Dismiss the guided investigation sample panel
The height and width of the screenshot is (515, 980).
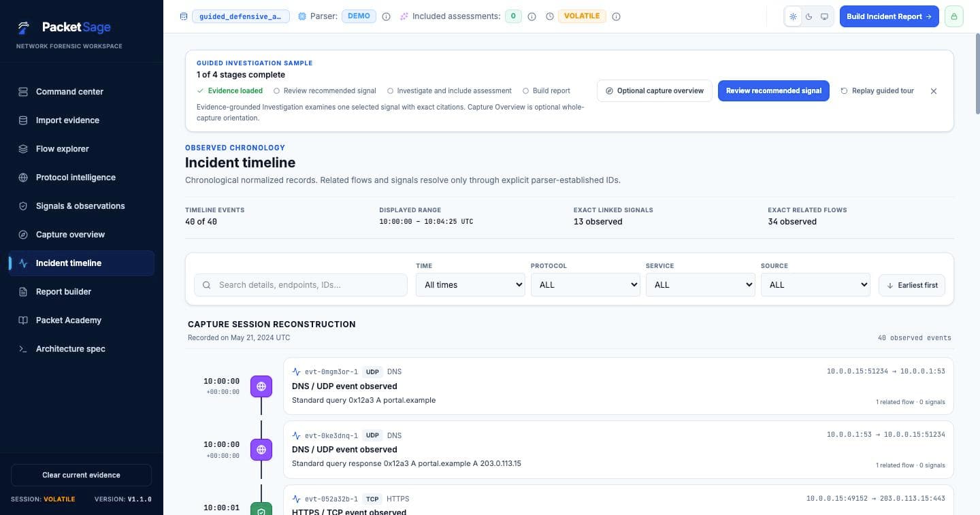[934, 90]
